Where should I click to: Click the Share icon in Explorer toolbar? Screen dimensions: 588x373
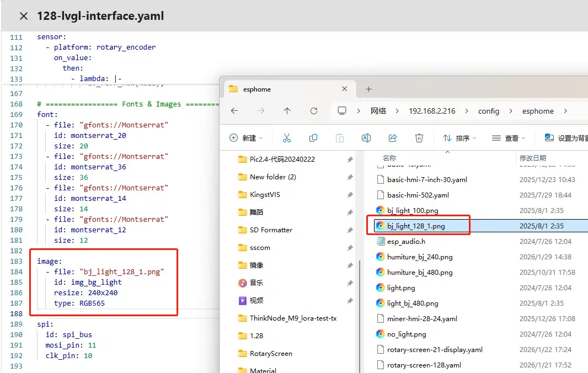[393, 138]
